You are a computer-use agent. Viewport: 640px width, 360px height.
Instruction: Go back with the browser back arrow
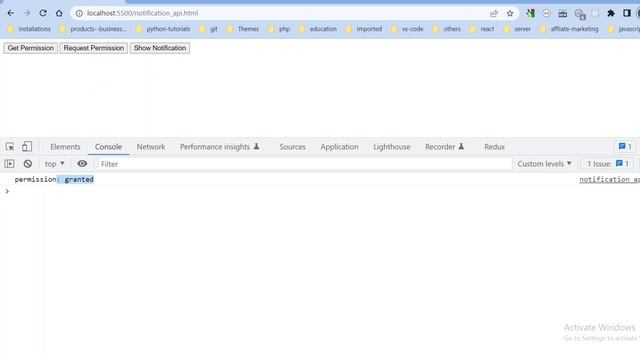(11, 13)
